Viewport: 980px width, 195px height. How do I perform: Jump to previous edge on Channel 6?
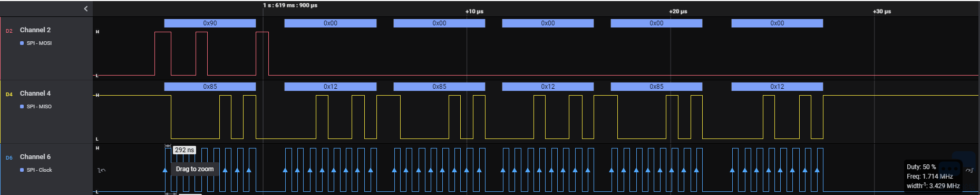point(102,170)
